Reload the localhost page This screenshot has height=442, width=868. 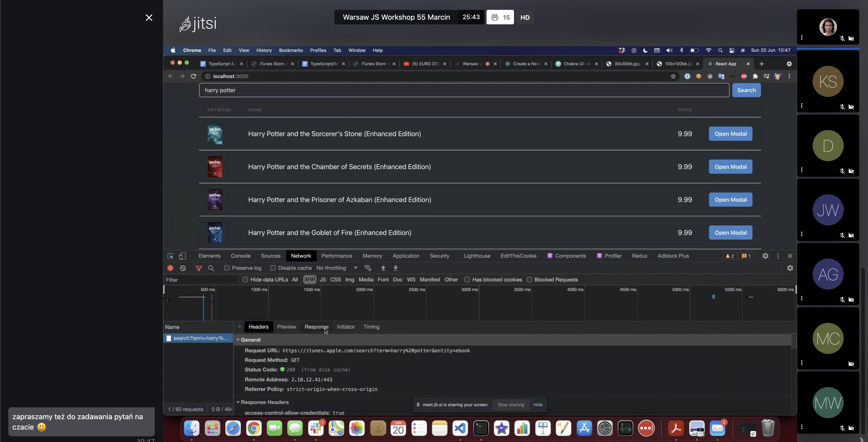[193, 76]
